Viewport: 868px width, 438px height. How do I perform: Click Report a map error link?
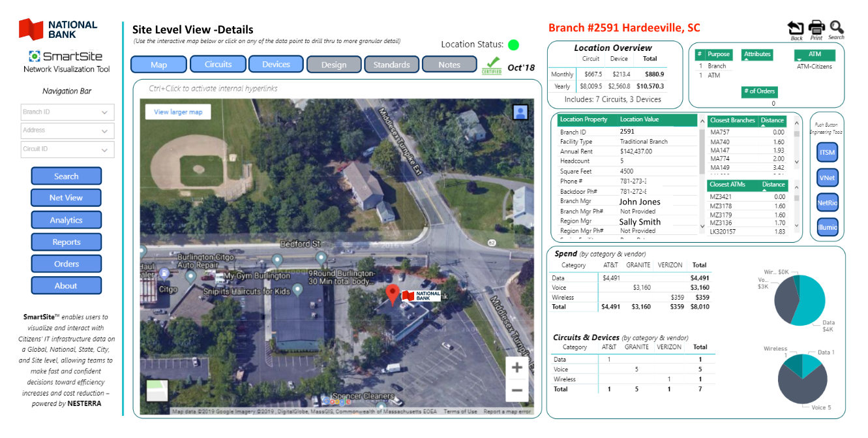(507, 412)
